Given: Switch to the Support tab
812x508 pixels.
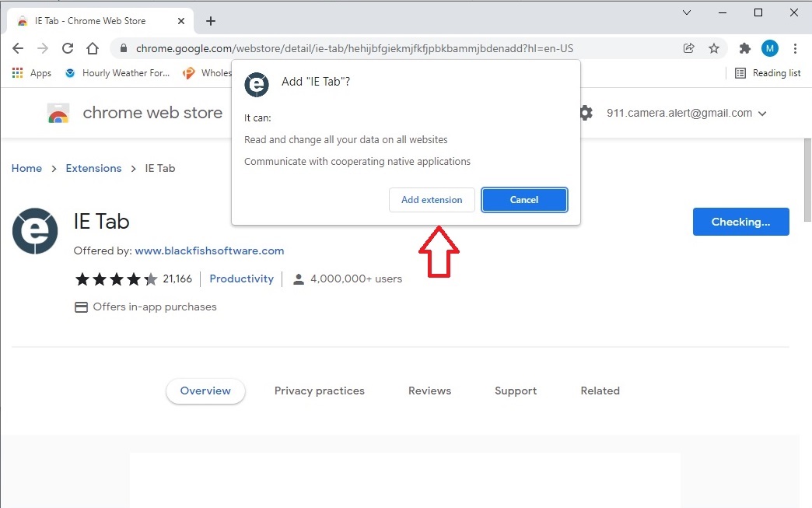Looking at the screenshot, I should click(x=515, y=391).
